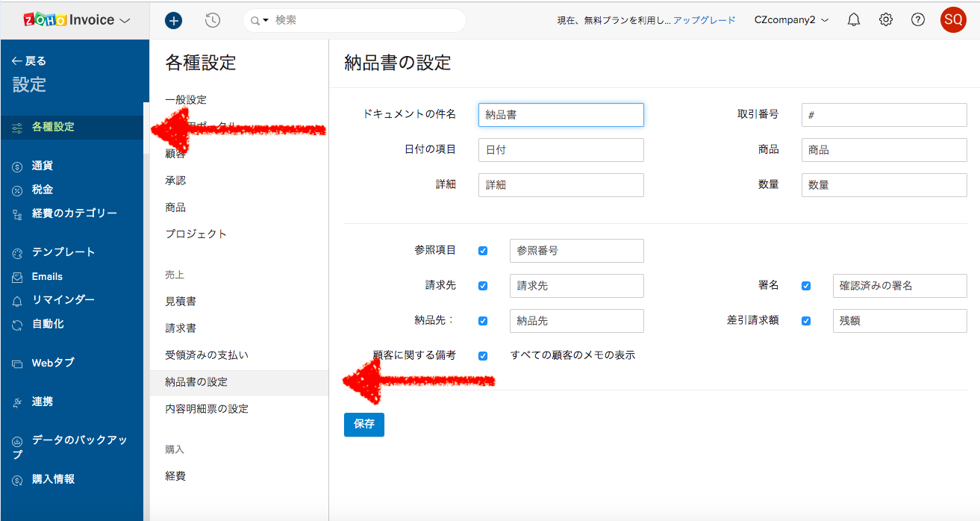Uncheck the 参照項目 checkbox
This screenshot has width=980, height=521.
click(483, 251)
